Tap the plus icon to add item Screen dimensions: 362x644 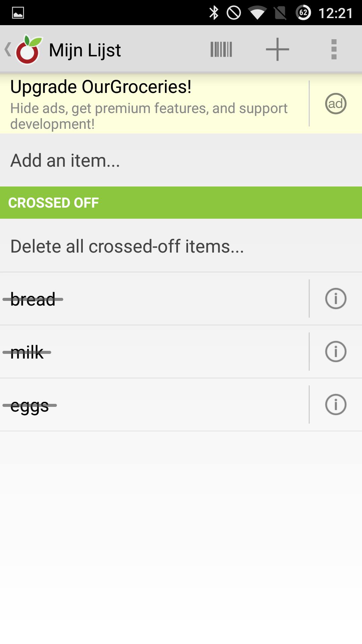click(277, 49)
